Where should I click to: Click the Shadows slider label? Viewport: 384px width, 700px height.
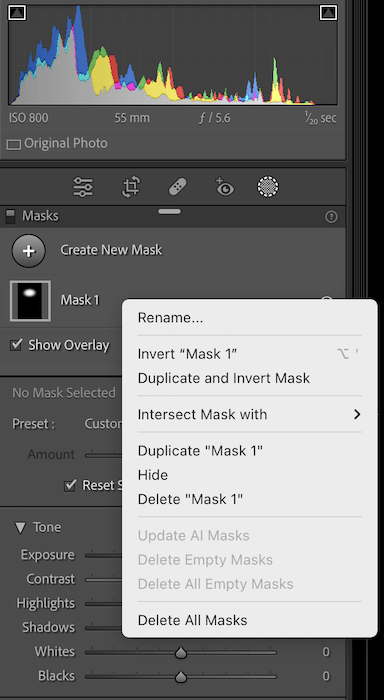49,627
